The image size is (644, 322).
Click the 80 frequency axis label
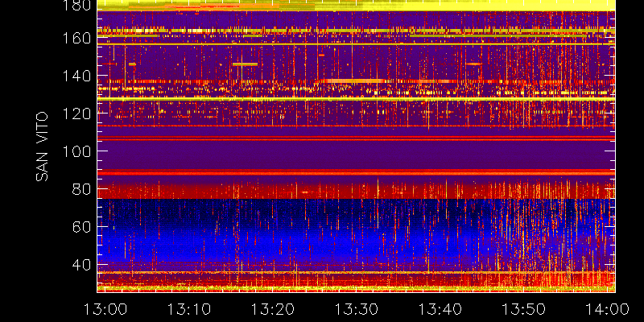click(82, 189)
